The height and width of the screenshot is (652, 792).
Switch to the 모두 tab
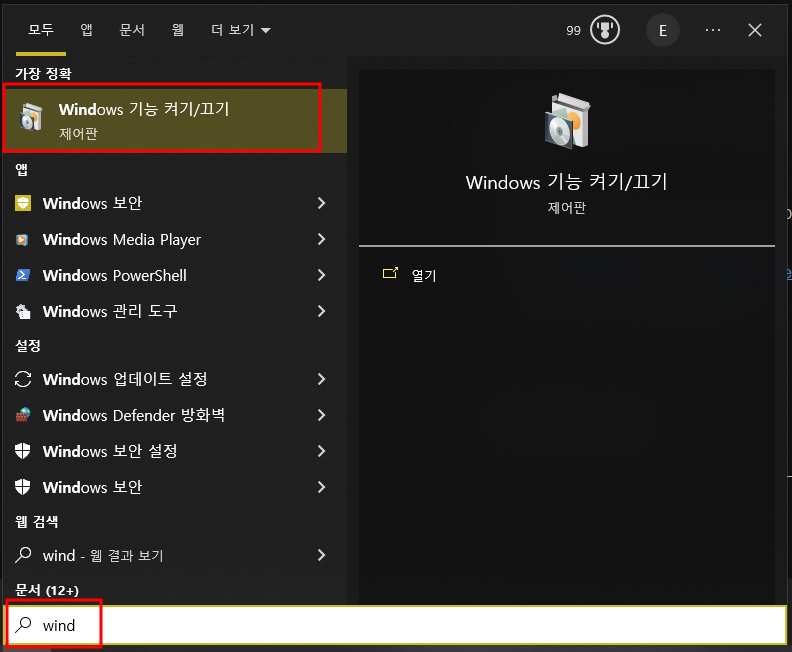[x=41, y=30]
